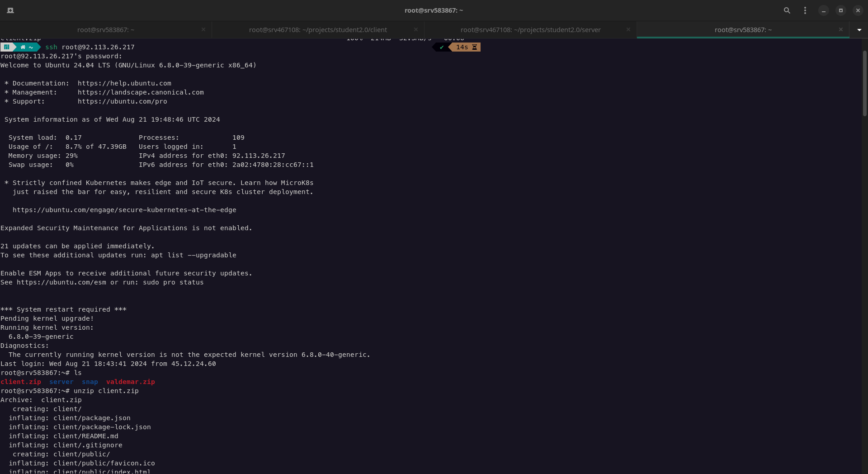The image size is (868, 474).
Task: Click the 14s hourglass duration badge
Action: coord(467,47)
